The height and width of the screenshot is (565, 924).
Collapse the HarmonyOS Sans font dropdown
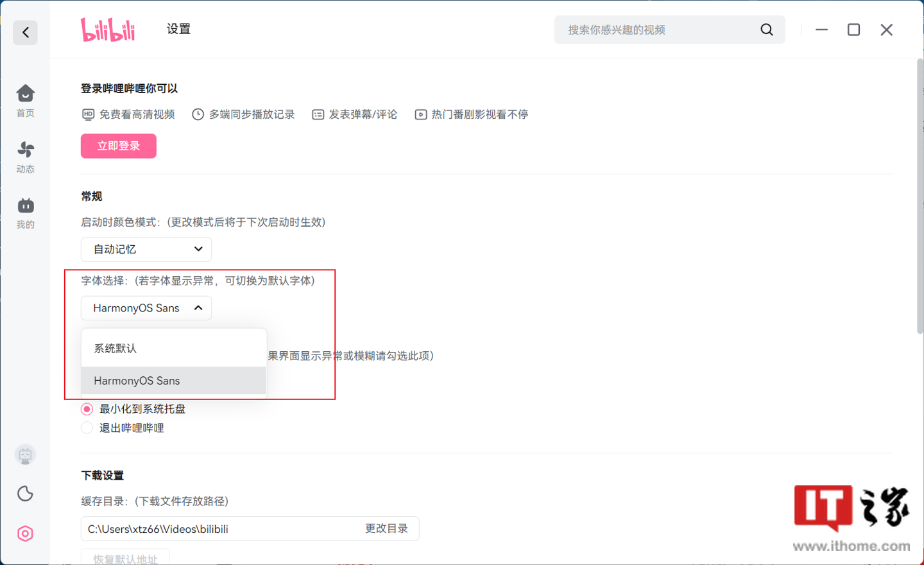point(146,308)
